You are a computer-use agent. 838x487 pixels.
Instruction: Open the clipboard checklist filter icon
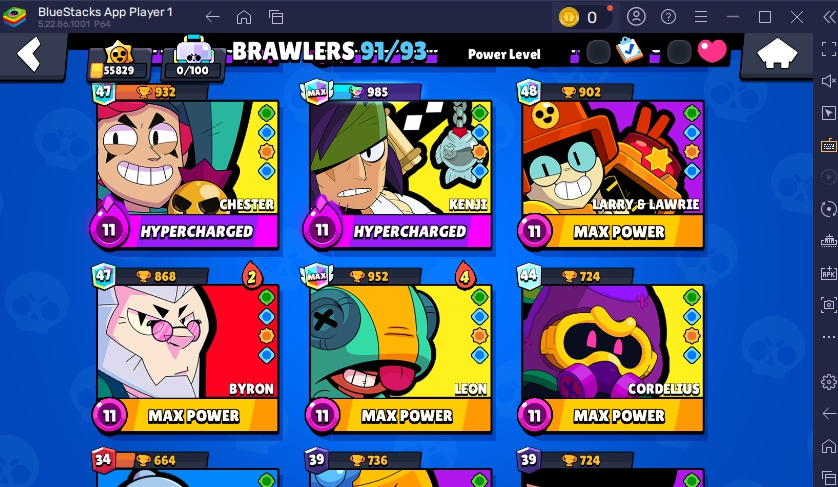pyautogui.click(x=629, y=50)
